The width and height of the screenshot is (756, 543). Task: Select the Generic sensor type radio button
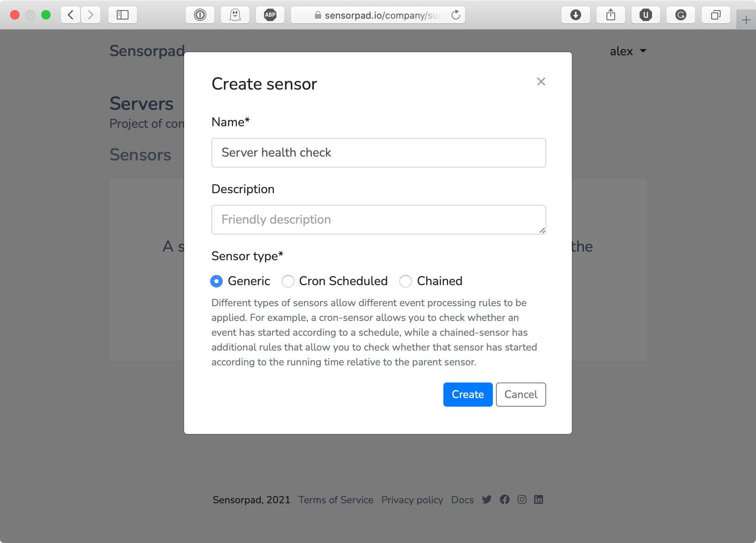coord(217,281)
